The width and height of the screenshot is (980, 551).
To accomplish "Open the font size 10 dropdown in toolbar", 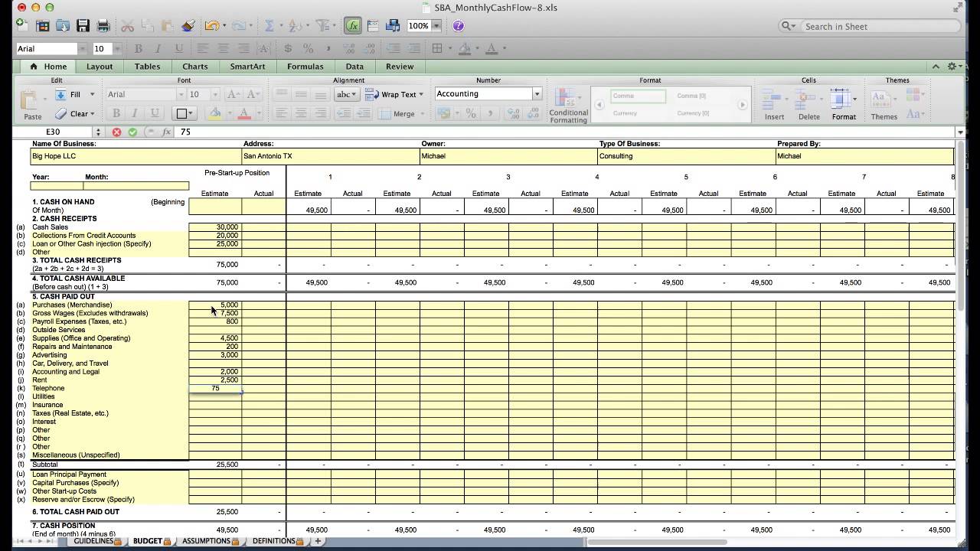I will pos(117,48).
